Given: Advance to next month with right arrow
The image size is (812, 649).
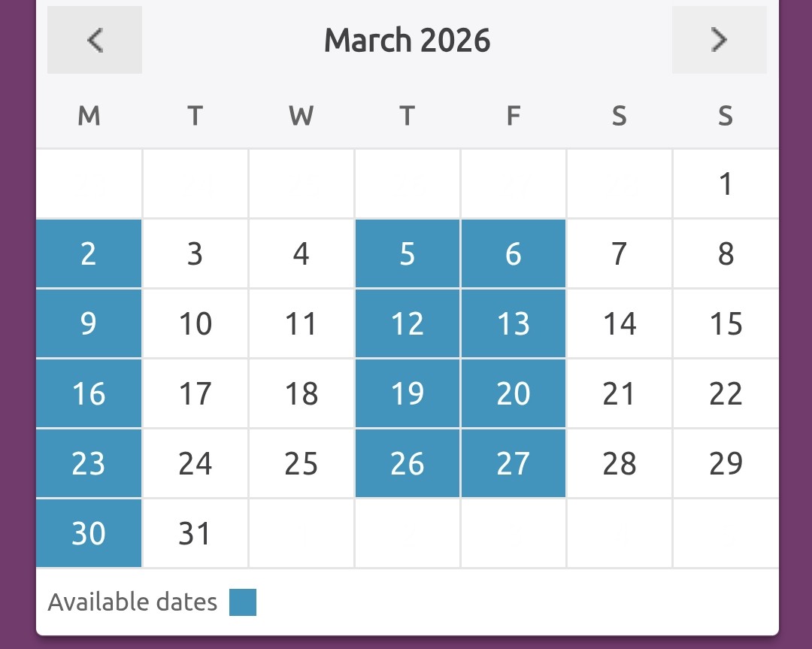Looking at the screenshot, I should pyautogui.click(x=719, y=40).
